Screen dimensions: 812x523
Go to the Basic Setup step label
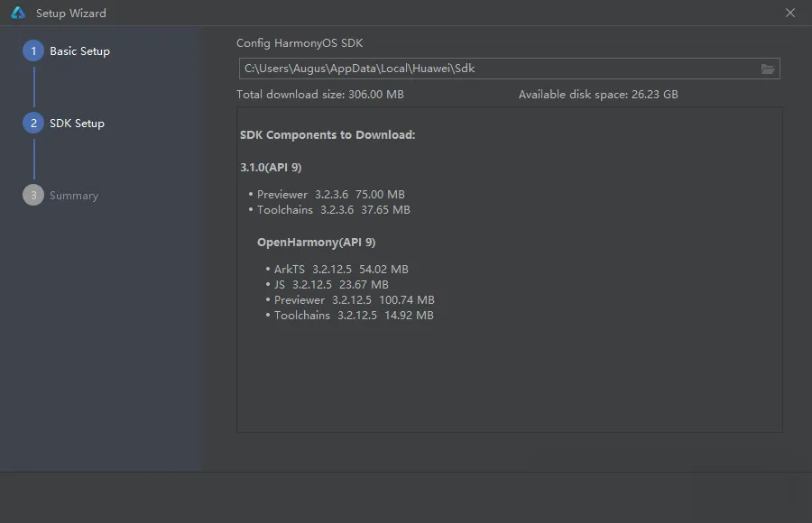click(79, 51)
